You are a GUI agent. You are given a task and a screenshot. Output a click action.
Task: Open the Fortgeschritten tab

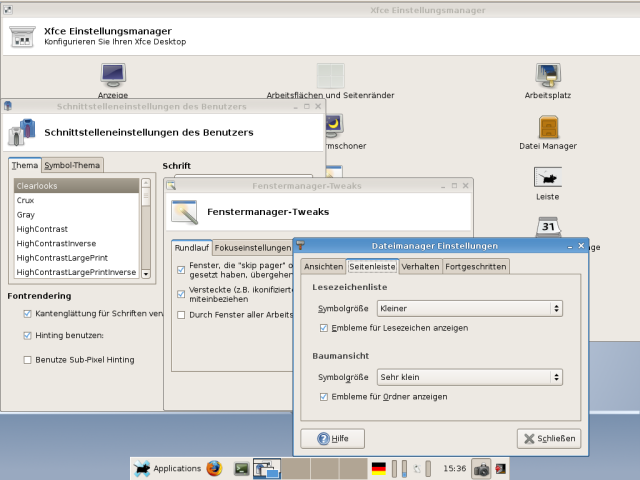476,267
